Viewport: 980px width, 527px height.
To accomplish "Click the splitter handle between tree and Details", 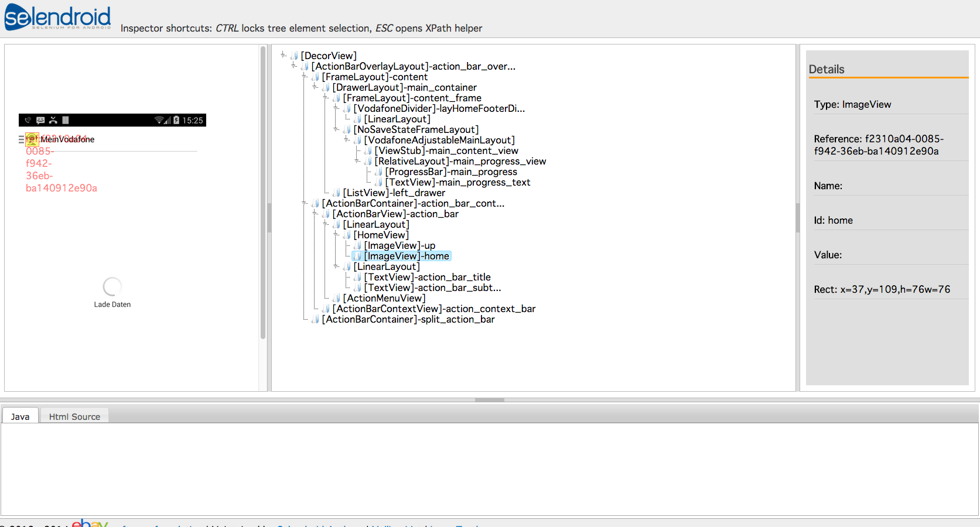I will tap(798, 218).
